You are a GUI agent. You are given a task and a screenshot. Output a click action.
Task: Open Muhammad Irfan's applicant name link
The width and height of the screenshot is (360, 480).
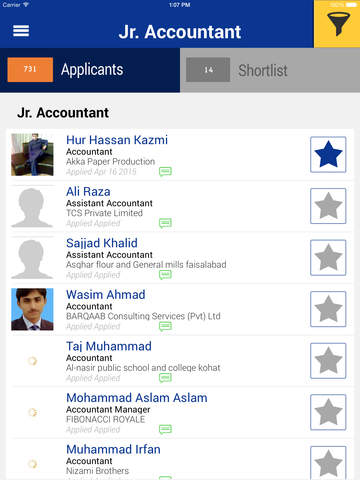pos(113,449)
